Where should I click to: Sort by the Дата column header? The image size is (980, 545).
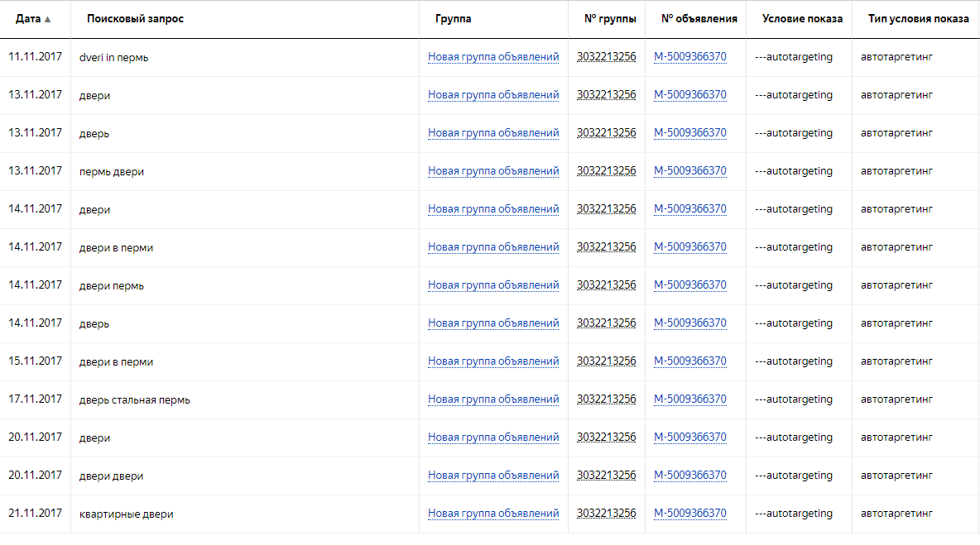[28, 19]
